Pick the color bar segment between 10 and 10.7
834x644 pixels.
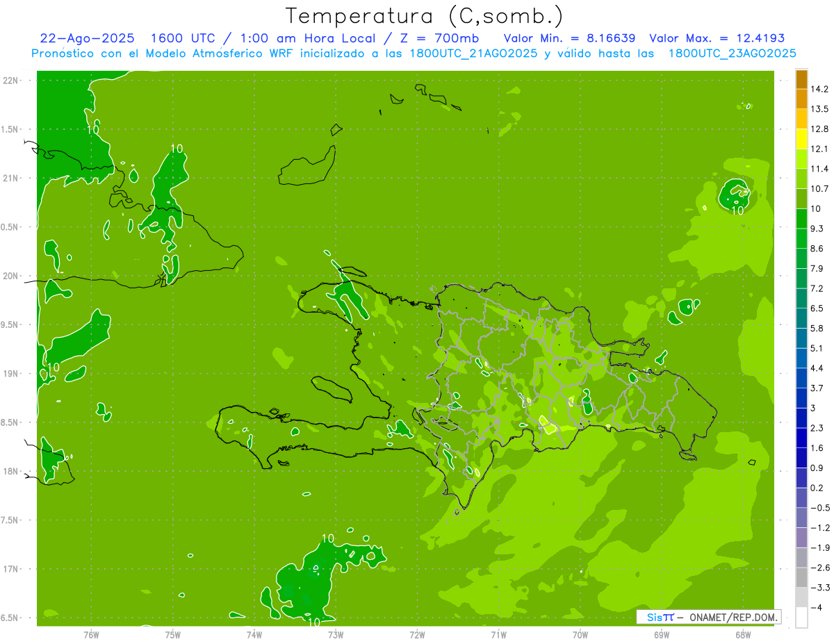click(x=801, y=199)
